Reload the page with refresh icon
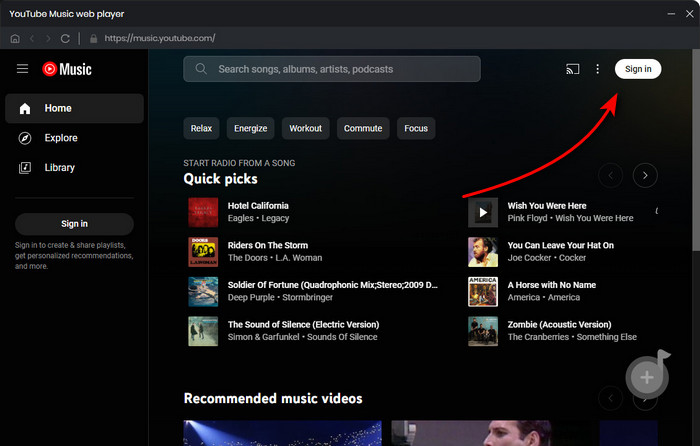This screenshot has height=446, width=700. click(66, 39)
